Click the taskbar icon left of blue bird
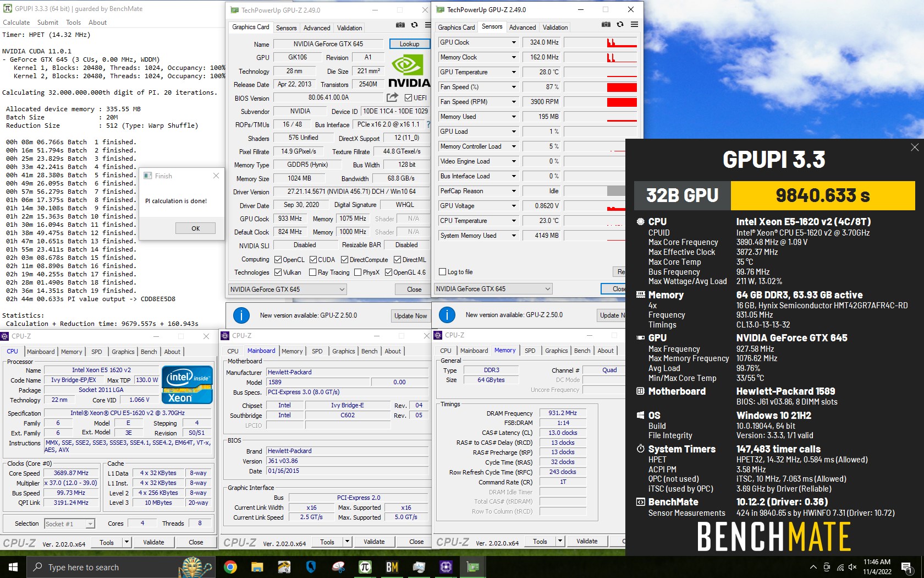This screenshot has height=578, width=924. [x=284, y=567]
